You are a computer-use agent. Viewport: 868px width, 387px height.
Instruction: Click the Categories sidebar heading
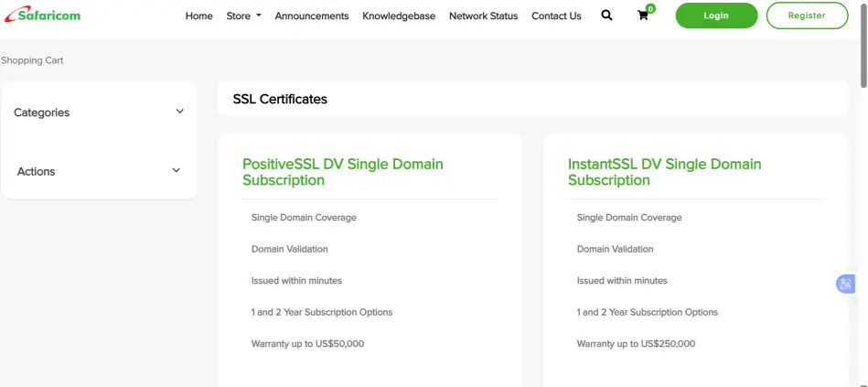click(x=41, y=113)
